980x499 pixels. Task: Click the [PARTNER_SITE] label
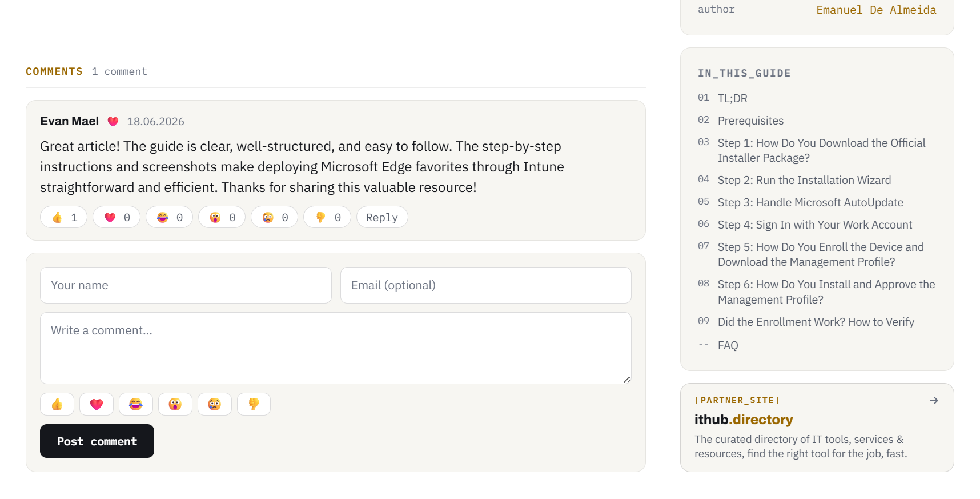click(737, 400)
